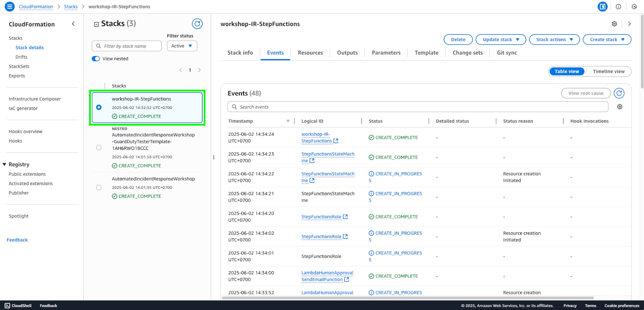The image size is (644, 310).
Task: Open the Change sets tab
Action: pyautogui.click(x=467, y=53)
